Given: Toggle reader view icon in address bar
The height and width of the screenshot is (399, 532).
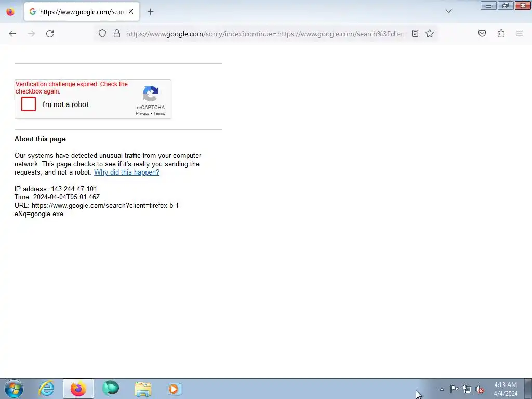Looking at the screenshot, I should pyautogui.click(x=415, y=33).
